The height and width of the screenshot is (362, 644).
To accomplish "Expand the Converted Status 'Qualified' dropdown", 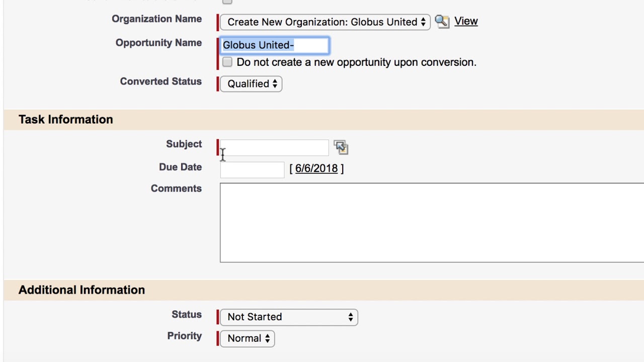I will point(251,84).
